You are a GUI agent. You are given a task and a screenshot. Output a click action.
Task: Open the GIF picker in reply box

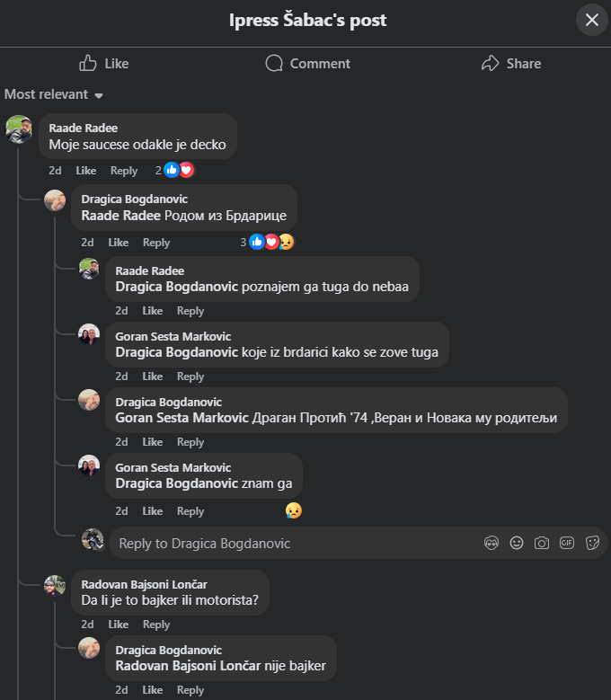point(567,543)
